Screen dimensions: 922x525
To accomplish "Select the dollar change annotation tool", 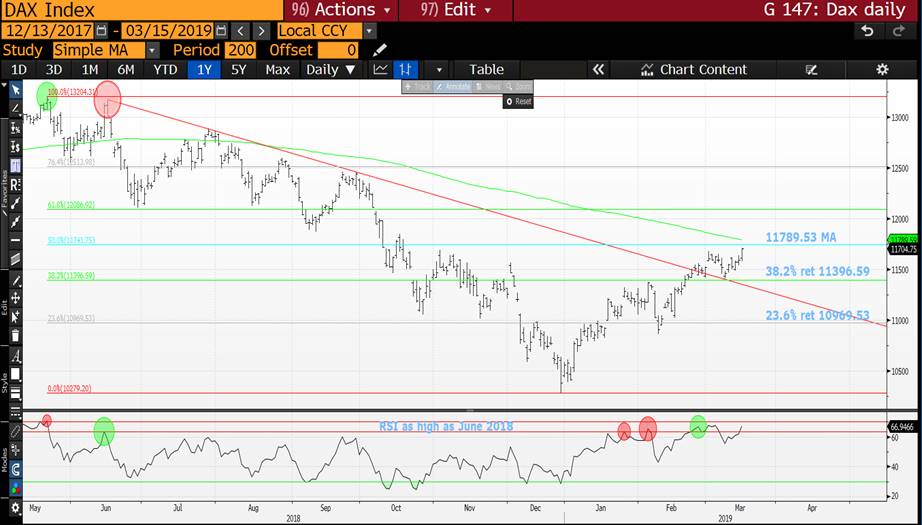I will [15, 146].
